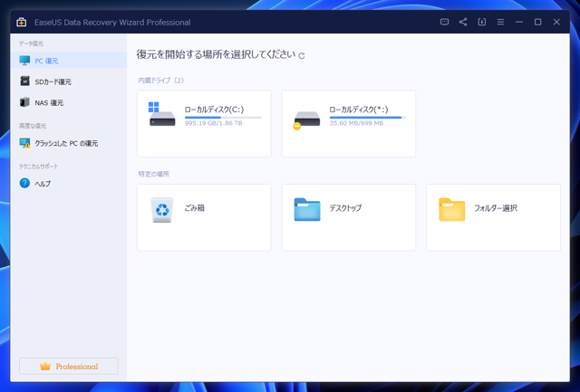
Task: Click the PC monitor icon in sidebar
Action: pyautogui.click(x=24, y=61)
